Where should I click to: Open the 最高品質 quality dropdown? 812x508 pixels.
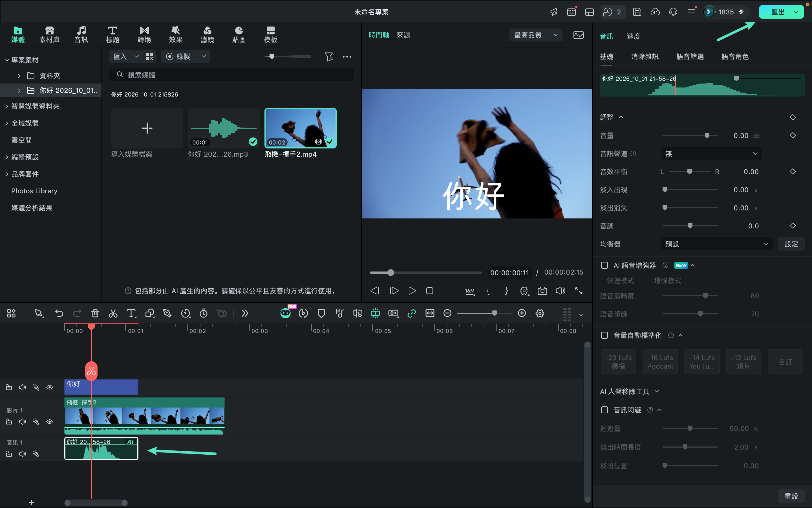coord(536,35)
